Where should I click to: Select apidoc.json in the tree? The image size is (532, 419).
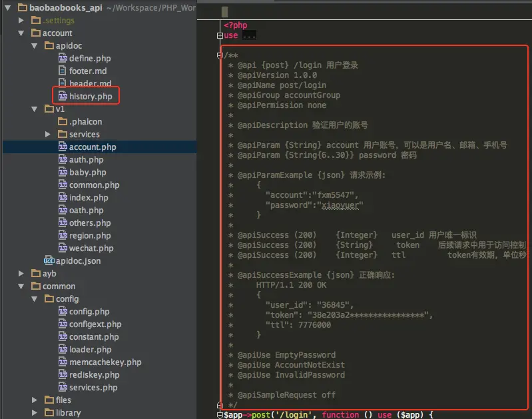pos(78,261)
